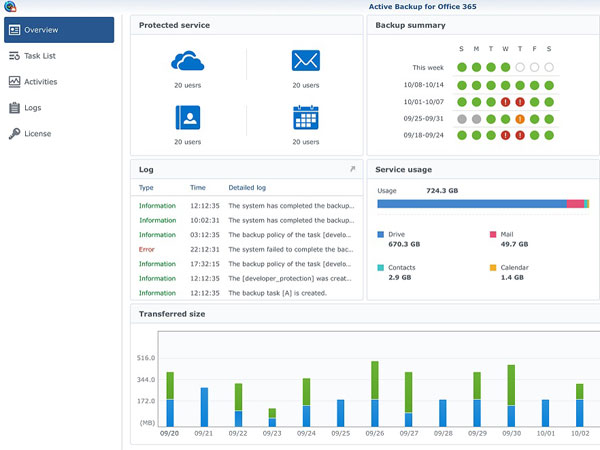Screen dimensions: 600x450
Task: Click the 49.7 GB Mail usage value
Action: click(514, 244)
